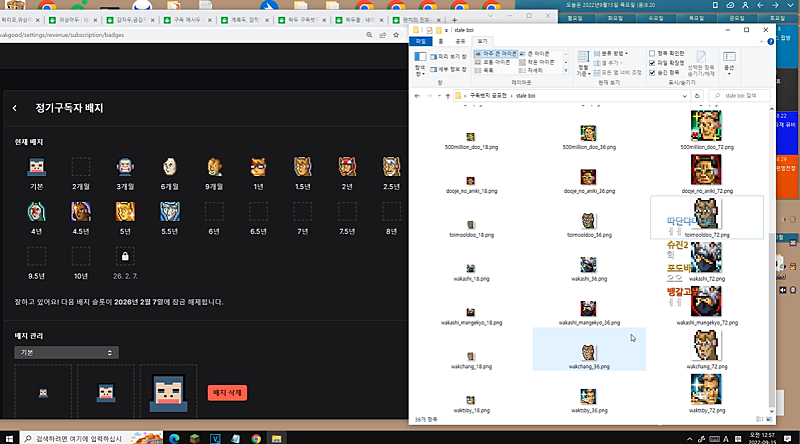The height and width of the screenshot is (444, 800).
Task: Toggle 숨긴 항목 checkbox in Explorer
Action: [x=652, y=72]
